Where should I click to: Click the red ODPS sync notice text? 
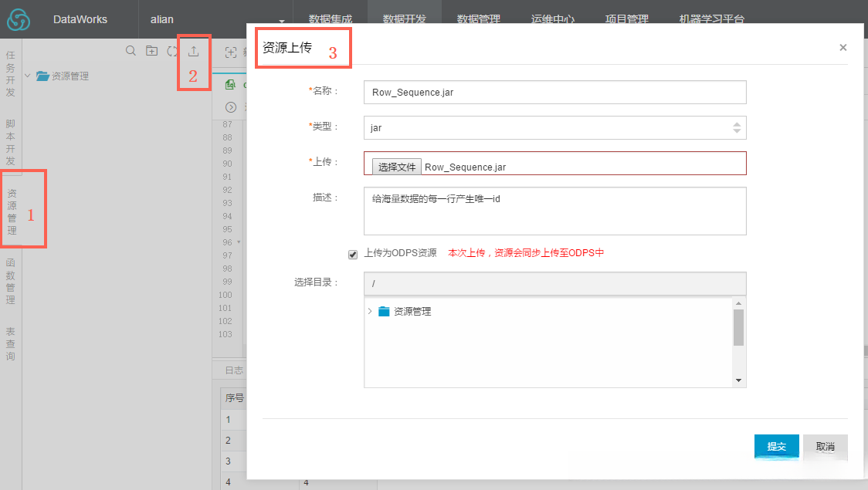pyautogui.click(x=526, y=253)
